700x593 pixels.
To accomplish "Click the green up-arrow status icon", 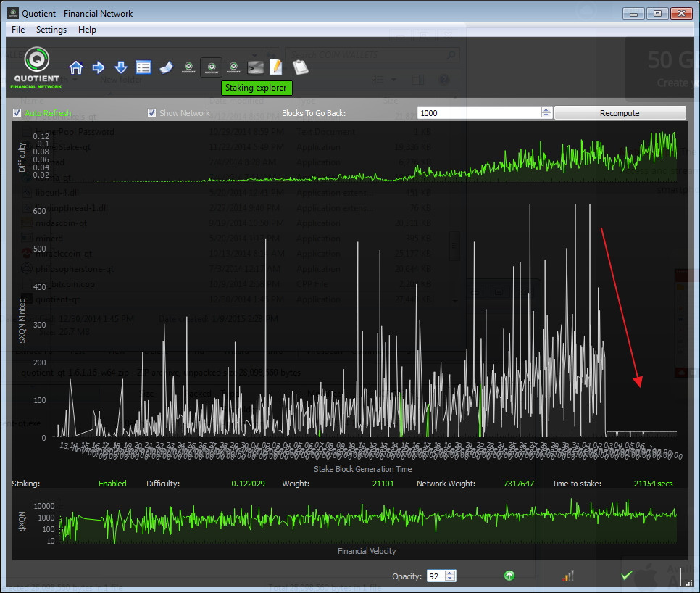I will point(509,576).
